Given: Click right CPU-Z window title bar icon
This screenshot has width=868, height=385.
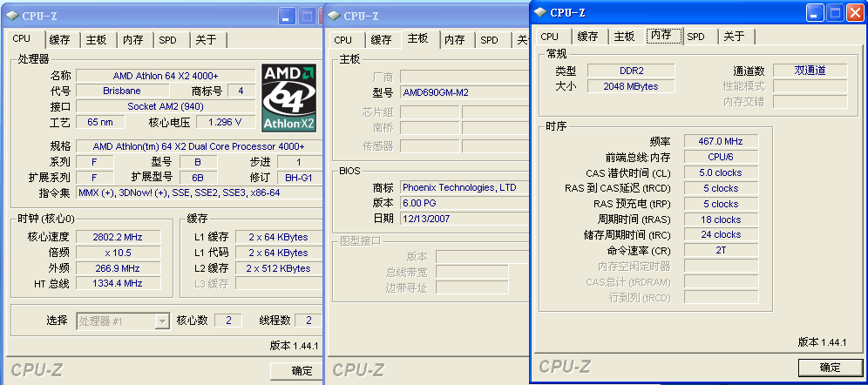Looking at the screenshot, I should 540,13.
